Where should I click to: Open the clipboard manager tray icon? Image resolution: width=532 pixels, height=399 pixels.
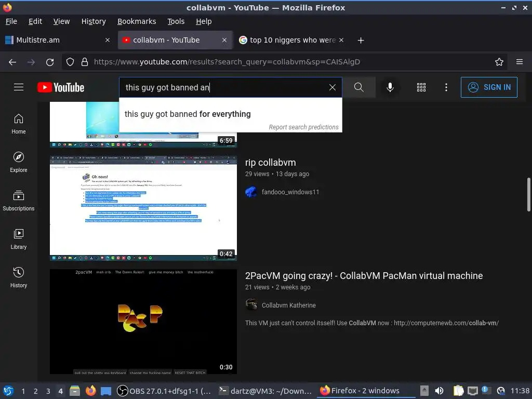coord(458,391)
